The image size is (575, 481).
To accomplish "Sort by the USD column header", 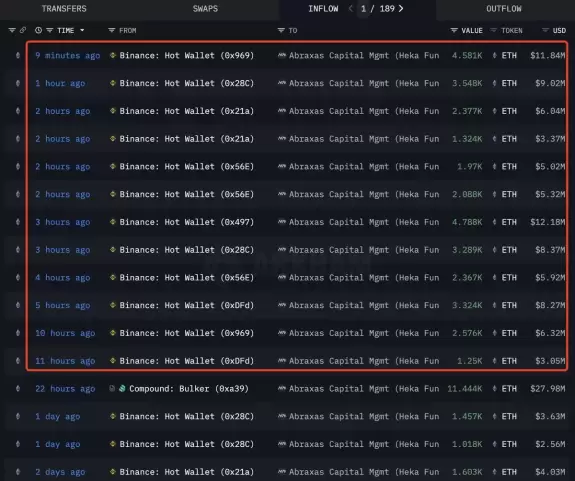I will (559, 30).
